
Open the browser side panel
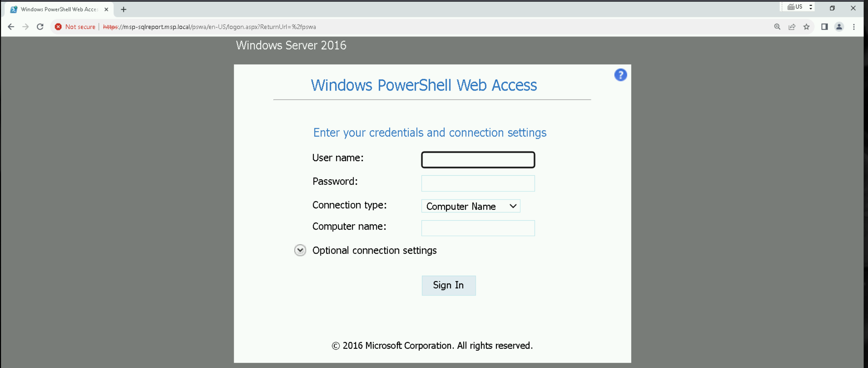click(x=824, y=27)
